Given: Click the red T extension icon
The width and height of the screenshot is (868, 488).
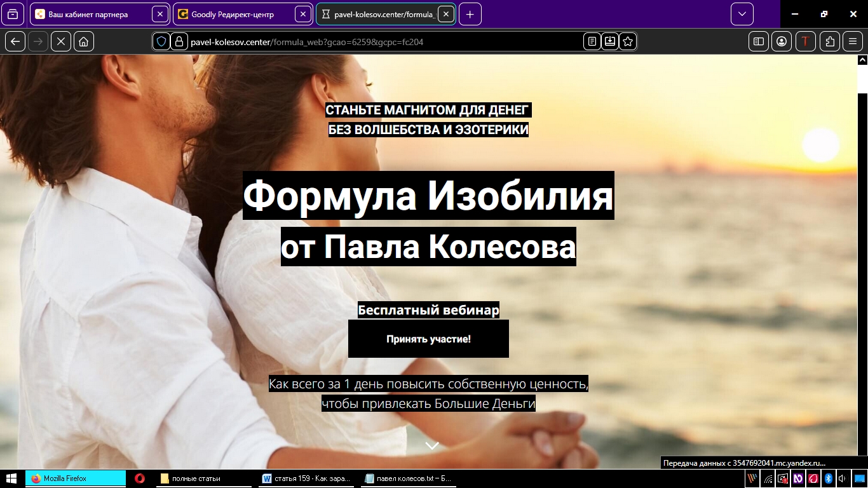Looking at the screenshot, I should click(x=805, y=41).
